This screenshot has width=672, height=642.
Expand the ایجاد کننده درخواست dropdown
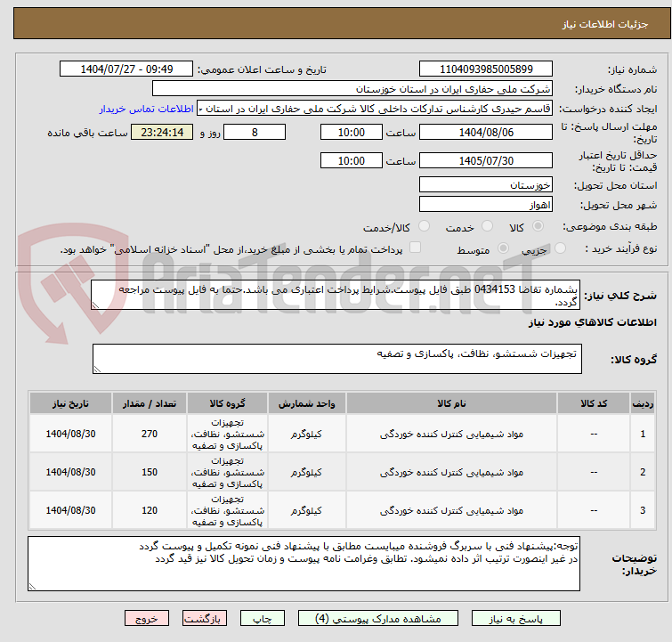(375, 109)
